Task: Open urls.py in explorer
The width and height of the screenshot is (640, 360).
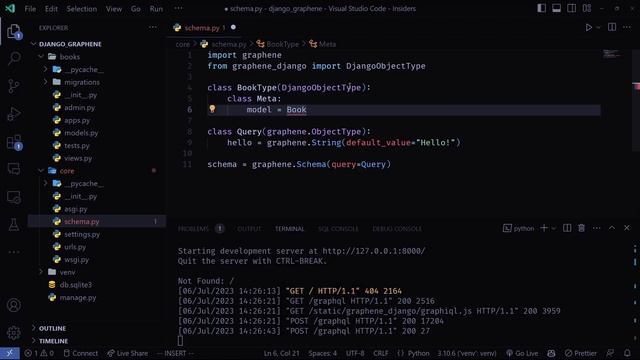Action: point(75,247)
